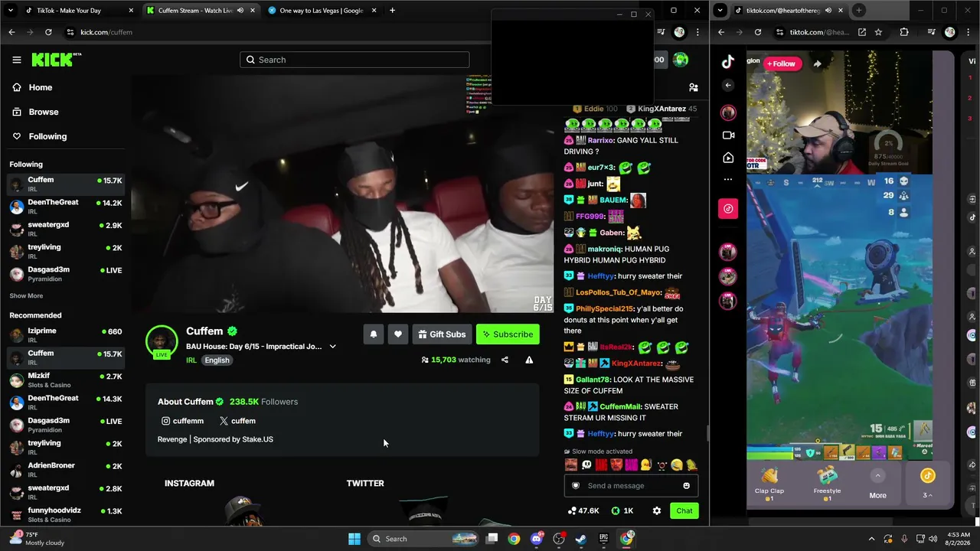Open the Kick sidebar hamburger menu
Screen dimensions: 980x551
[x=17, y=60]
